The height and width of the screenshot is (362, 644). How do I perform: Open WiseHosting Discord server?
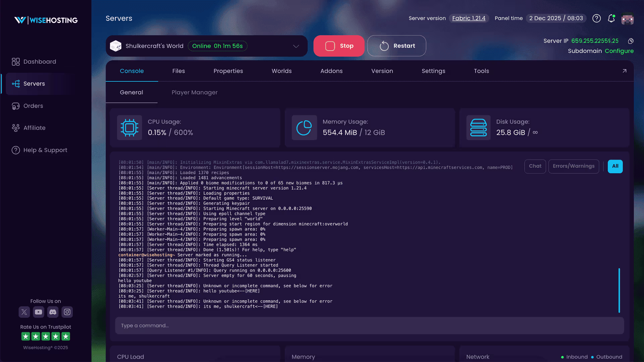point(53,312)
